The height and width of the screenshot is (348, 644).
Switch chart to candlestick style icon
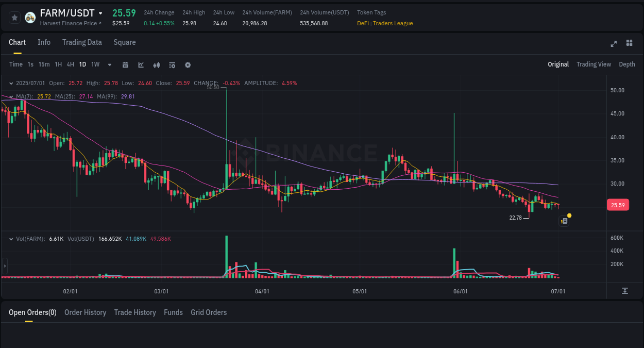point(156,64)
